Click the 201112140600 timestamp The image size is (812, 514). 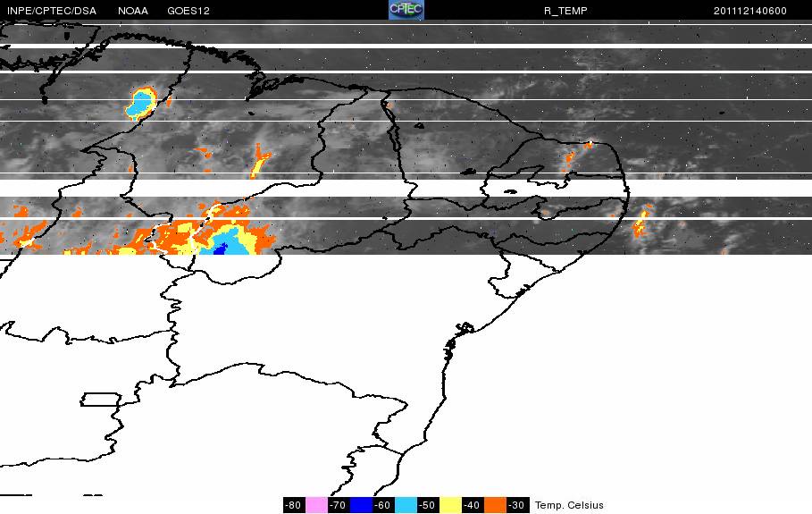point(749,11)
